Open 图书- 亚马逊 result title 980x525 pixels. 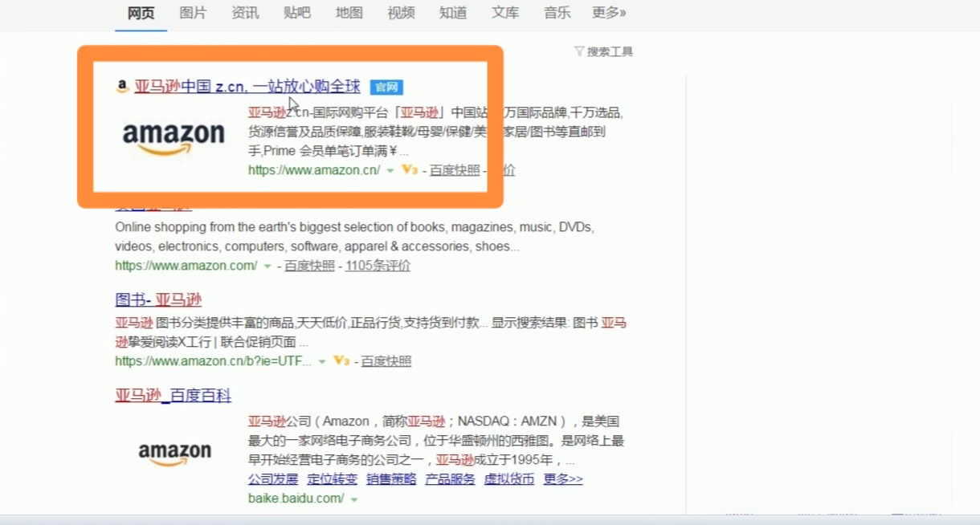pyautogui.click(x=158, y=299)
